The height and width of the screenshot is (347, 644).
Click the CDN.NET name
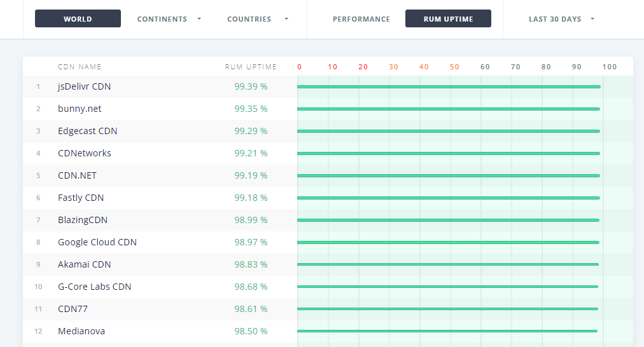(77, 175)
